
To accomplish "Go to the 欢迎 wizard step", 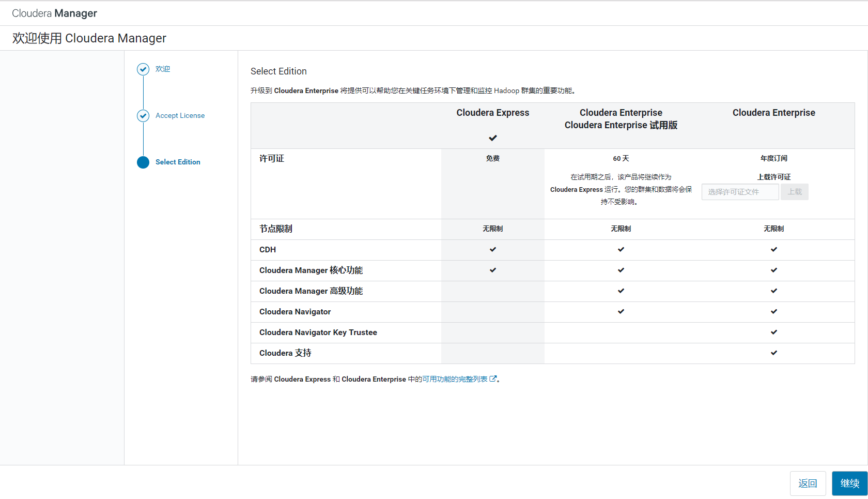I will tap(163, 69).
